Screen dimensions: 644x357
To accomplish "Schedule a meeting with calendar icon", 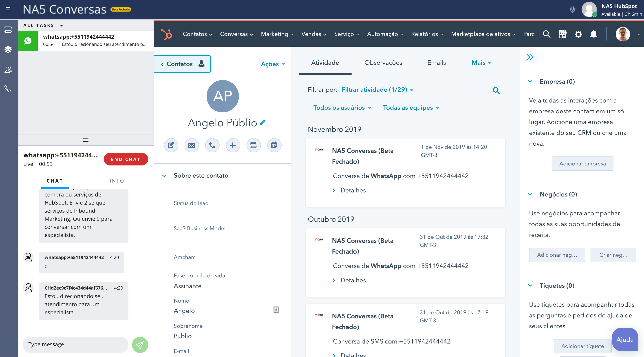I will point(274,145).
